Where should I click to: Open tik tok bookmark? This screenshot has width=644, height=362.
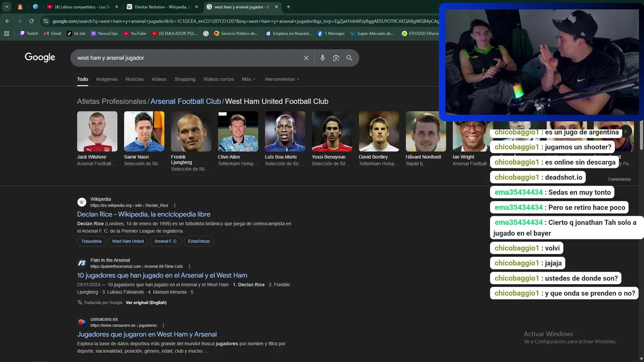[x=76, y=34]
